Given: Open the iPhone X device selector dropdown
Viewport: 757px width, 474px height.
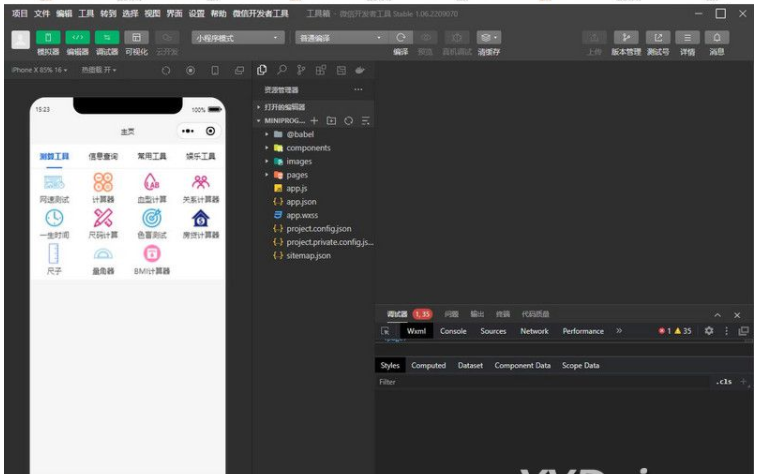Looking at the screenshot, I should coord(38,70).
